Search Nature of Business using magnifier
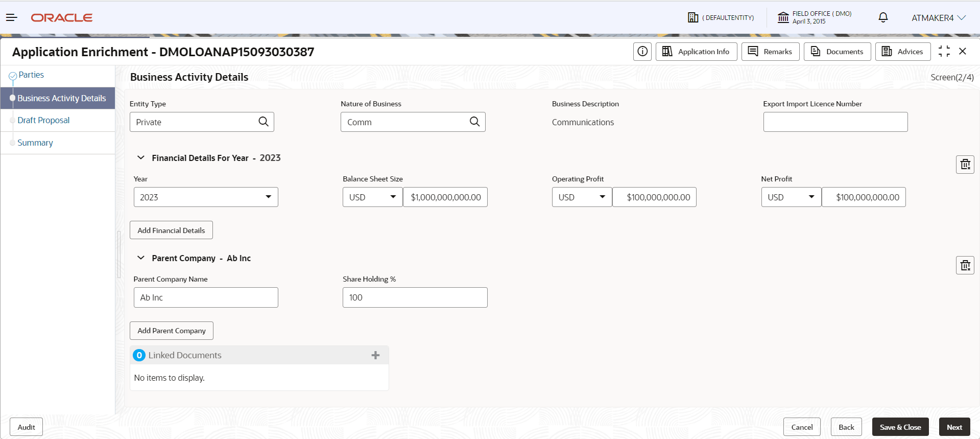 474,122
